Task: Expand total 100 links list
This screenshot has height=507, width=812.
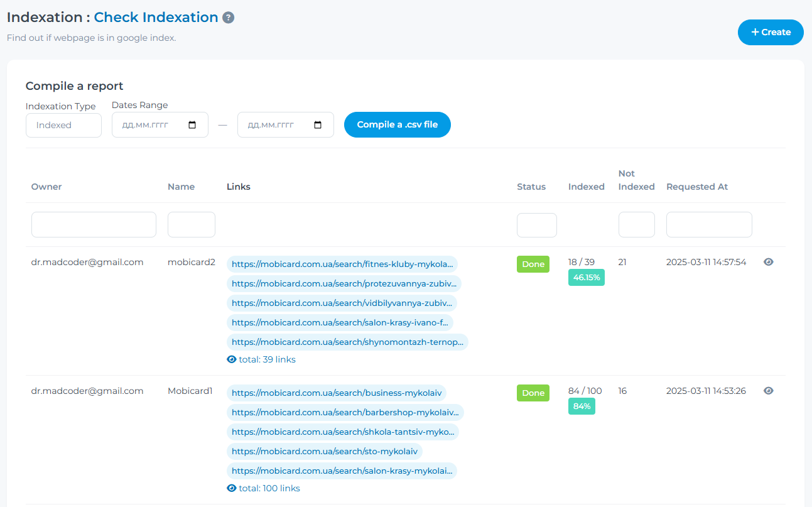Action: point(263,488)
